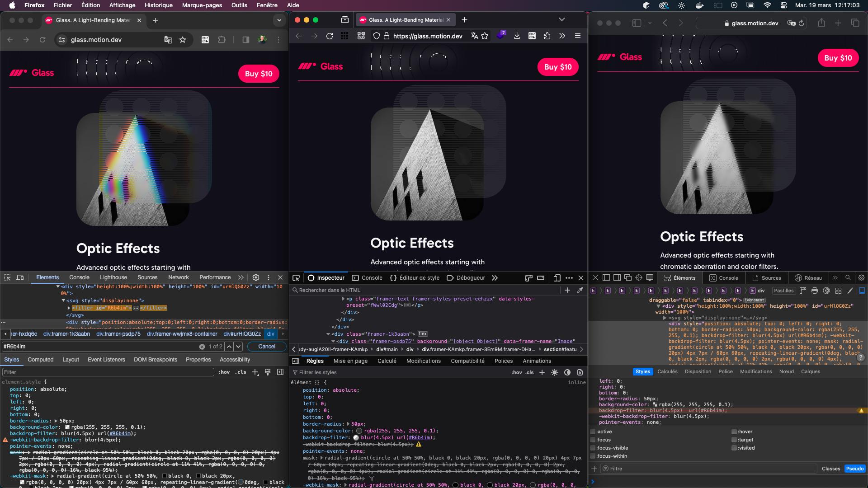Open Lighthouse tab in Chrome DevTools
Image resolution: width=868 pixels, height=488 pixels.
point(113,277)
